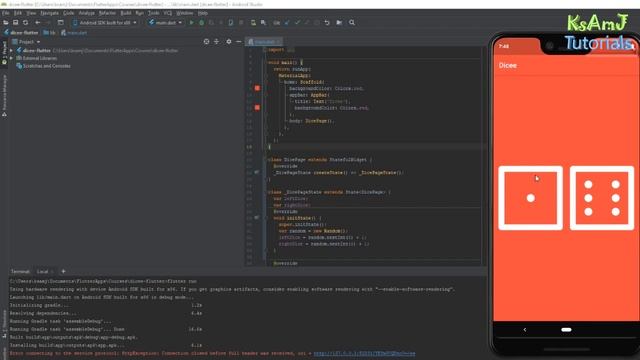The height and width of the screenshot is (360, 640).
Task: Open the main.dart run configuration dropdown
Action: coord(165,23)
